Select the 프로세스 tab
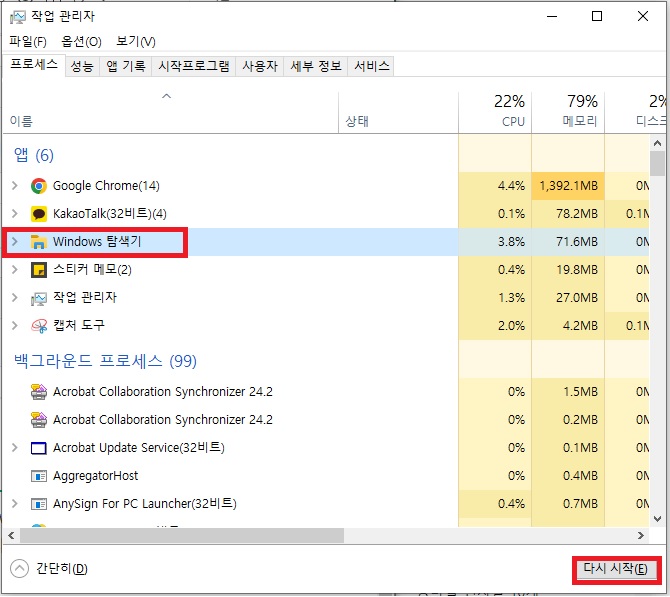Screen dimensions: 670x597 pyautogui.click(x=34, y=65)
